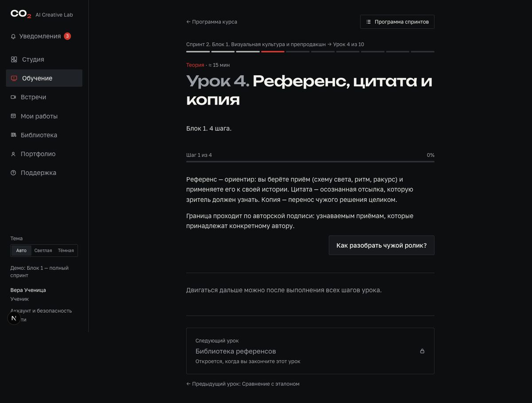Image resolution: width=532 pixels, height=403 pixels.
Task: Click the Теория label
Action: point(195,65)
